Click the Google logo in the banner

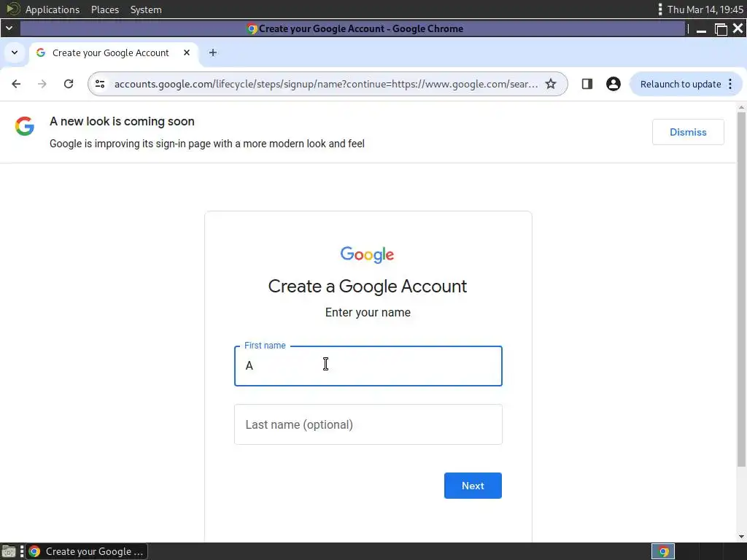point(25,126)
